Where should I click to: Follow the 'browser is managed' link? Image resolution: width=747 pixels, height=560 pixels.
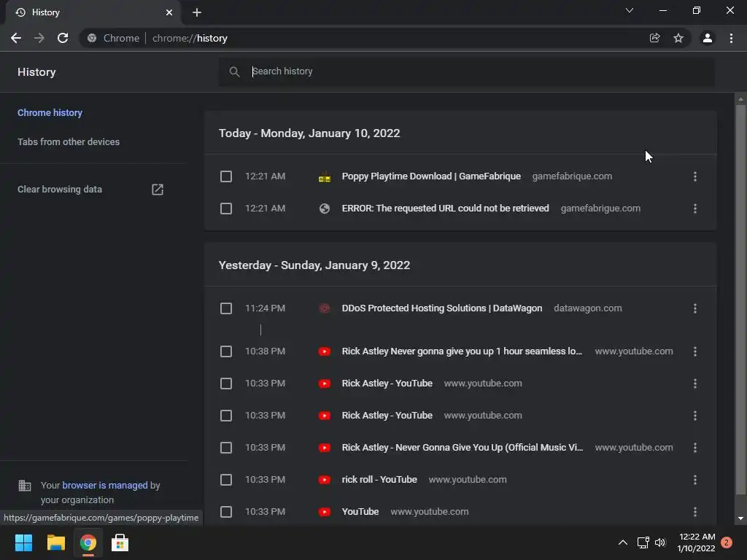(x=105, y=485)
